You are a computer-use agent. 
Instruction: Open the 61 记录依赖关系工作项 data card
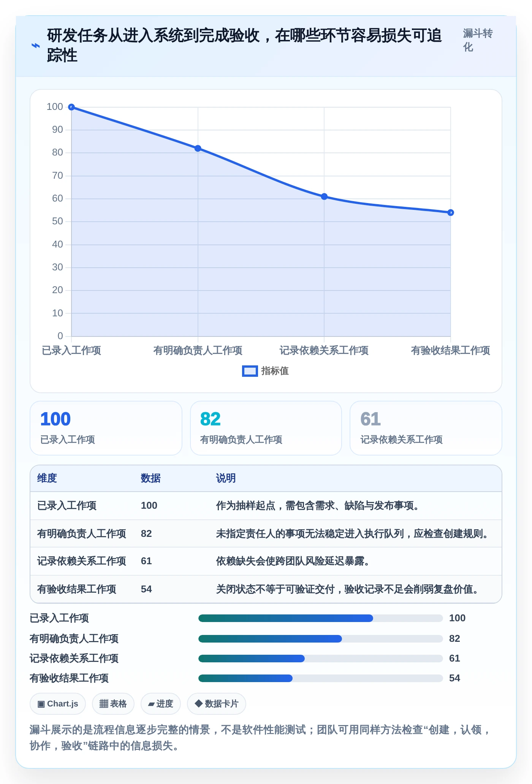pyautogui.click(x=426, y=428)
